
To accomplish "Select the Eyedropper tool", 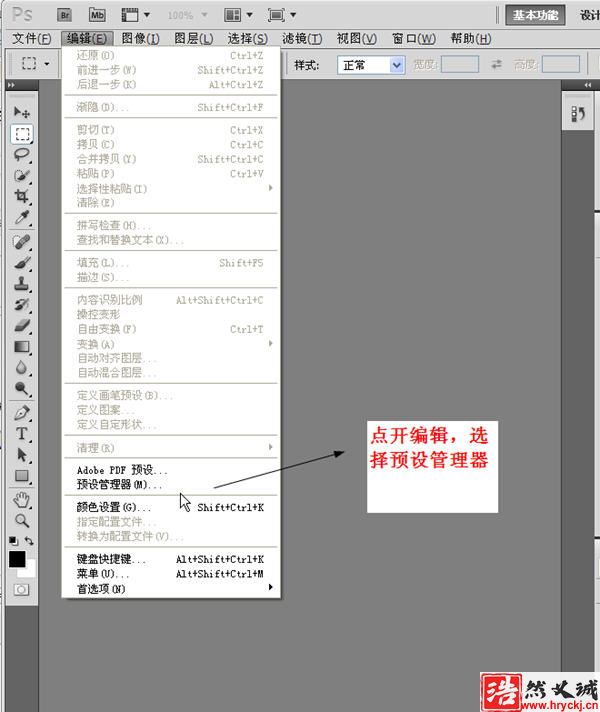I will point(21,217).
